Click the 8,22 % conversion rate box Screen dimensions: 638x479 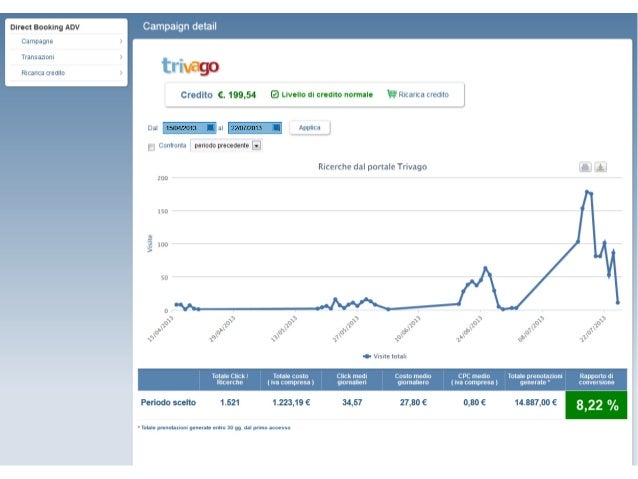tap(596, 405)
